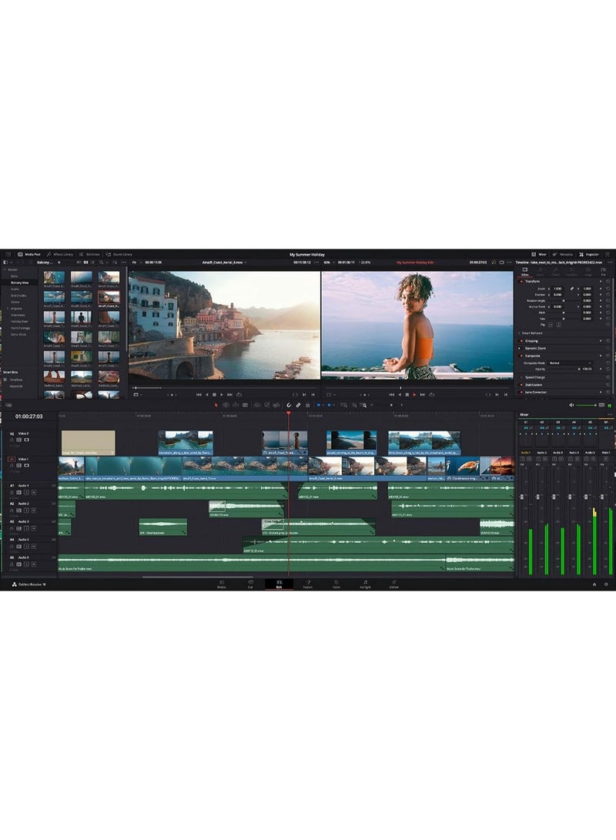Toggle the Media Pool panel button
The width and height of the screenshot is (616, 840).
pyautogui.click(x=29, y=255)
